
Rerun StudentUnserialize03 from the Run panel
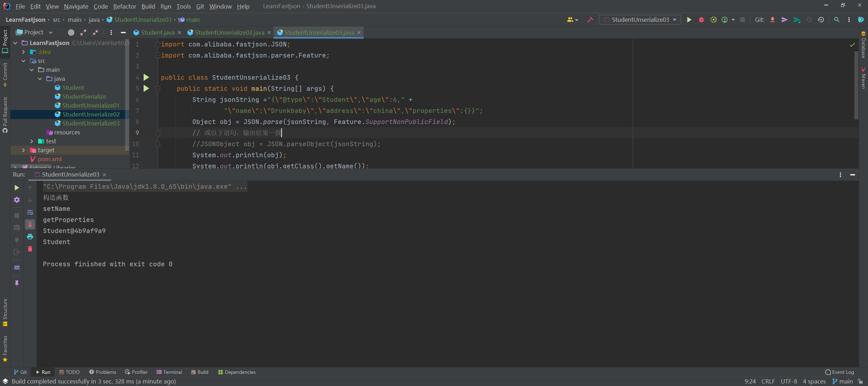click(x=16, y=187)
